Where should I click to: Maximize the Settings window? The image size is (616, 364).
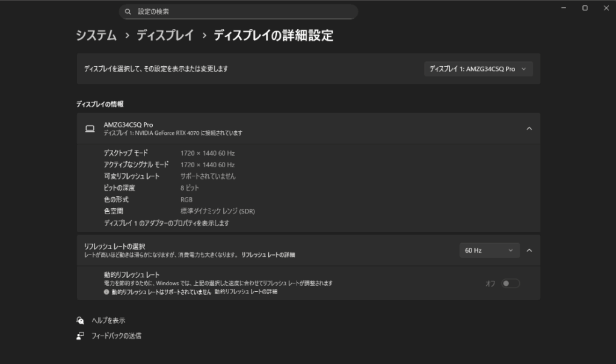[585, 8]
